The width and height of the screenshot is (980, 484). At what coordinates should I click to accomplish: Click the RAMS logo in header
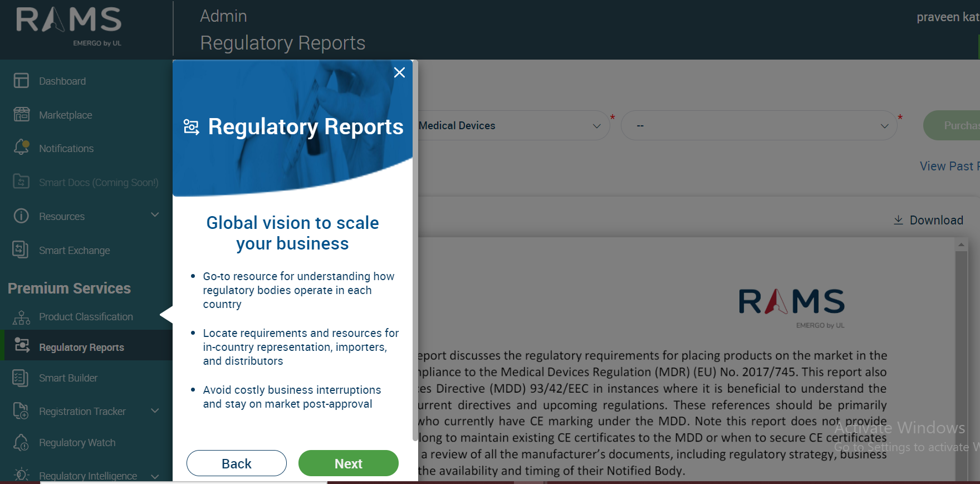(69, 26)
